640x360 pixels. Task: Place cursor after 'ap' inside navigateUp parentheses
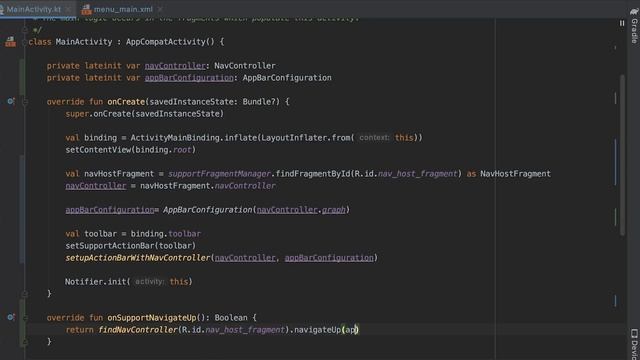(x=356, y=330)
